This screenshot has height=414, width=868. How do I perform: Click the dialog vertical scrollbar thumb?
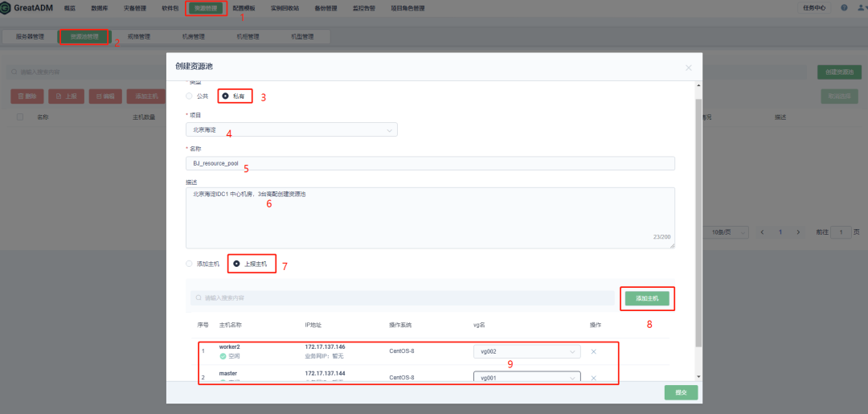[698, 221]
